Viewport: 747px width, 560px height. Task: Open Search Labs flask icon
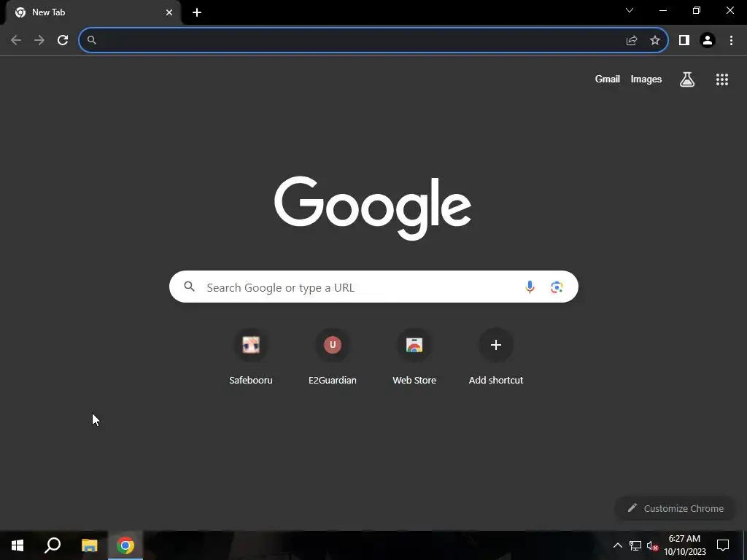pos(687,79)
